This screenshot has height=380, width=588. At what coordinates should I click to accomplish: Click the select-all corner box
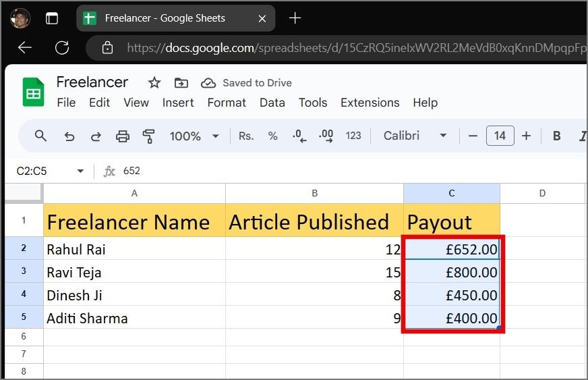pyautogui.click(x=23, y=192)
